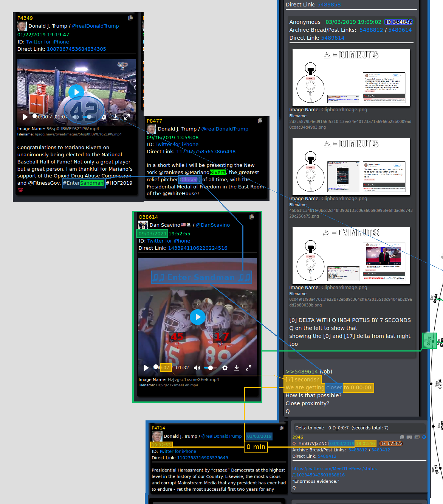Copy post P8477 with the copy icon
443x504 pixels.
pyautogui.click(x=260, y=121)
